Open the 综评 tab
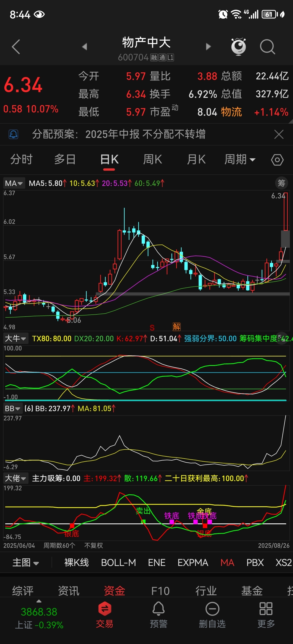Image resolution: width=293 pixels, height=644 pixels. coord(23,591)
